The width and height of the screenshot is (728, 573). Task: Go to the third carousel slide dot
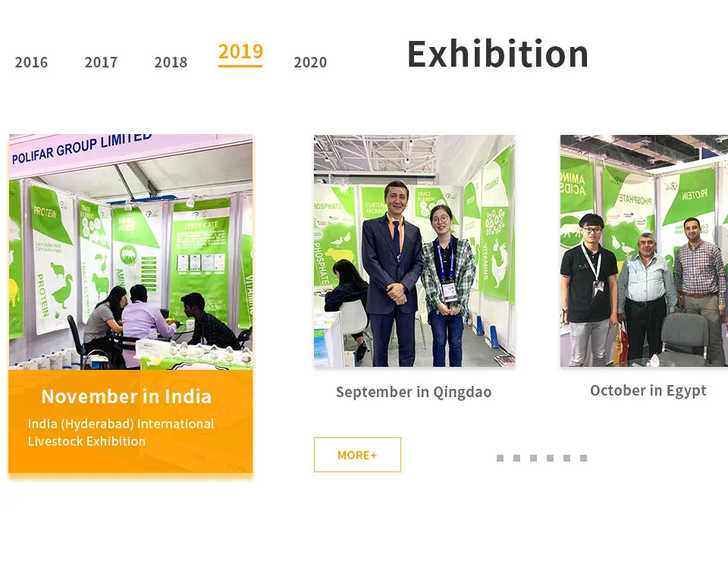pyautogui.click(x=533, y=458)
